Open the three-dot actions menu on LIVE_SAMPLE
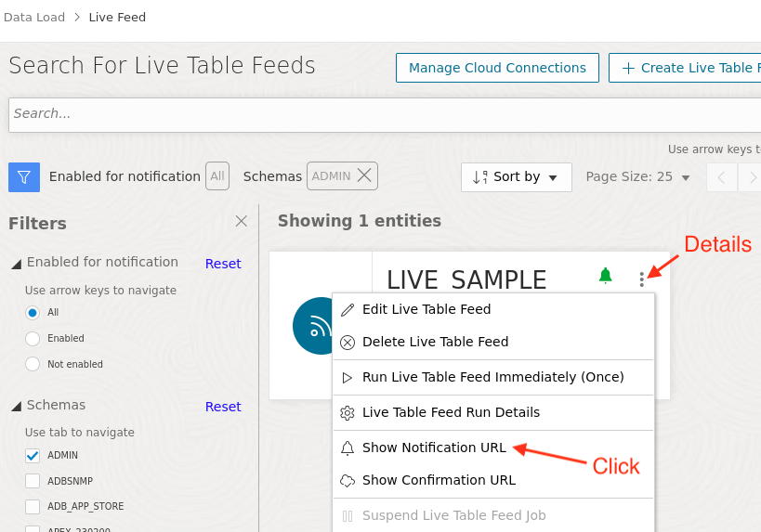 (642, 279)
